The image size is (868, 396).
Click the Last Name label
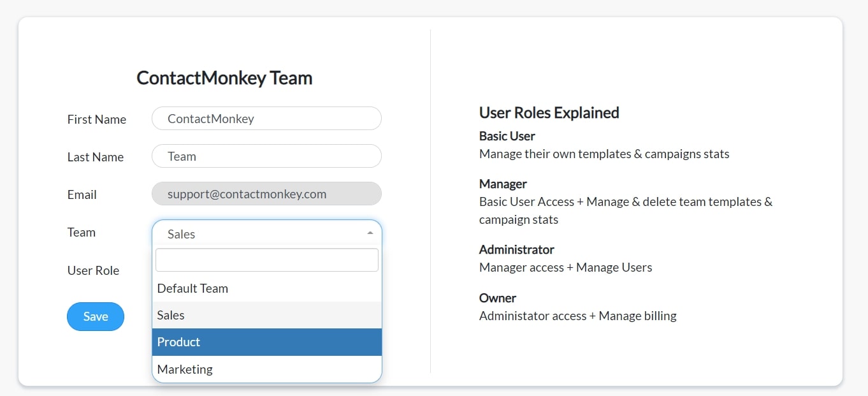(x=96, y=157)
